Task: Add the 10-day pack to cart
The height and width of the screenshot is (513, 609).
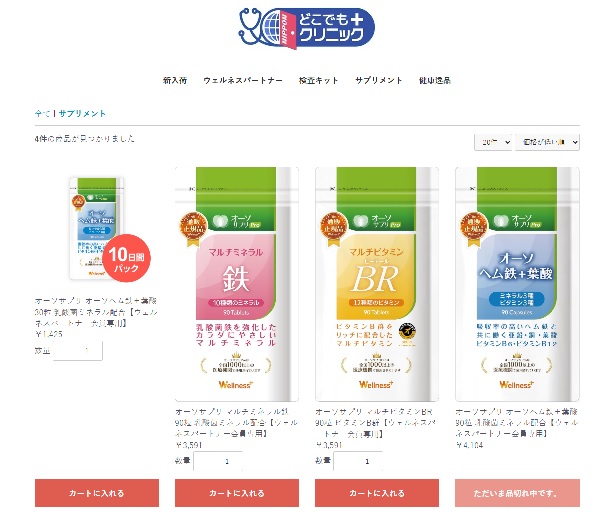Action: coord(97,493)
